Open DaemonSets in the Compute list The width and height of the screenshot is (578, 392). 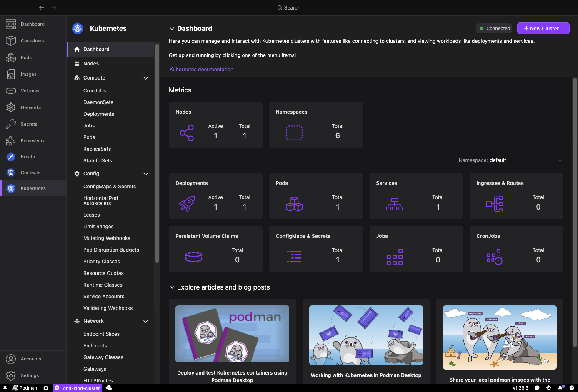[98, 102]
